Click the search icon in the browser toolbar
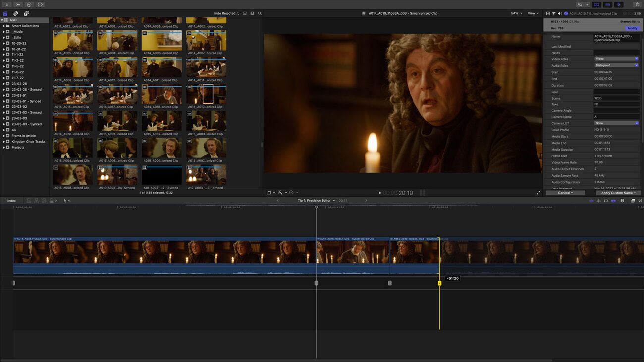This screenshot has height=362, width=644. [x=260, y=14]
